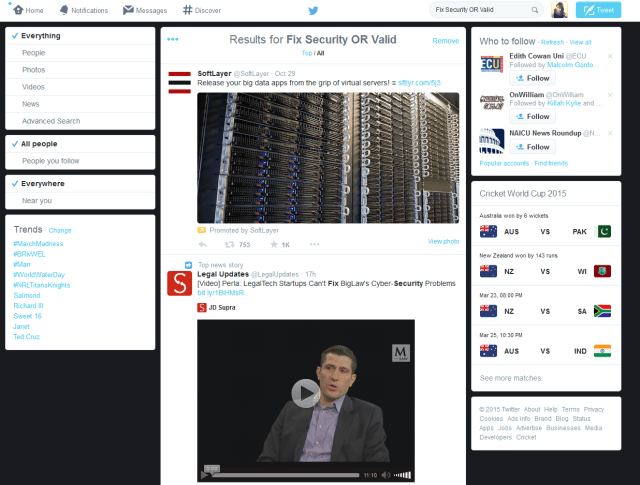Dismiss OnWilliam suggestion
The image size is (640, 485).
(x=610, y=95)
